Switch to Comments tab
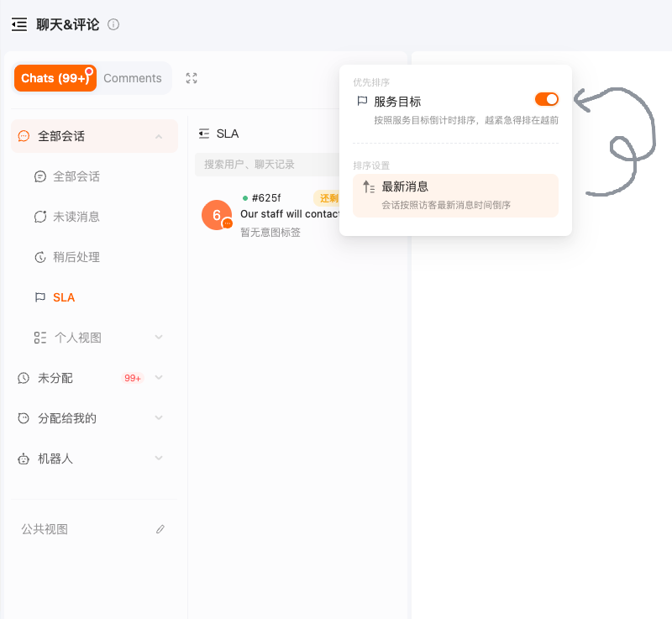This screenshot has height=619, width=672. 133,78
